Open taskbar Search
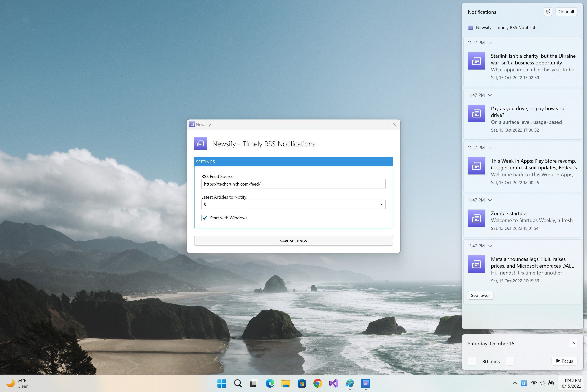The image size is (587, 392). point(238,383)
